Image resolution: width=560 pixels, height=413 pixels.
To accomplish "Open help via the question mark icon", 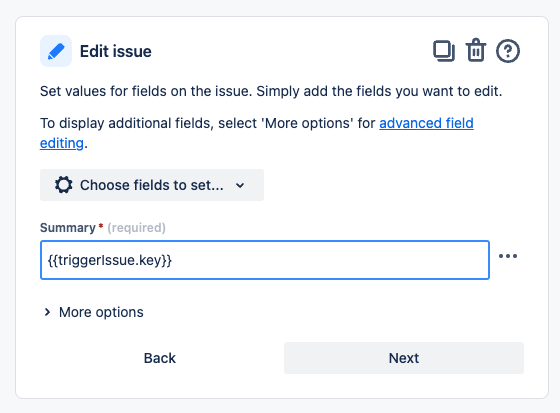I will [x=508, y=51].
